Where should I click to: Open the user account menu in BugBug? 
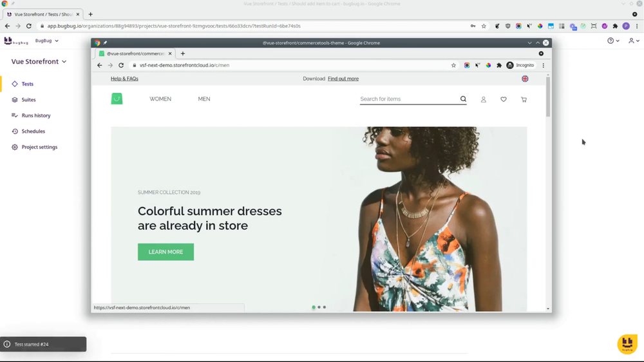tap(634, 41)
